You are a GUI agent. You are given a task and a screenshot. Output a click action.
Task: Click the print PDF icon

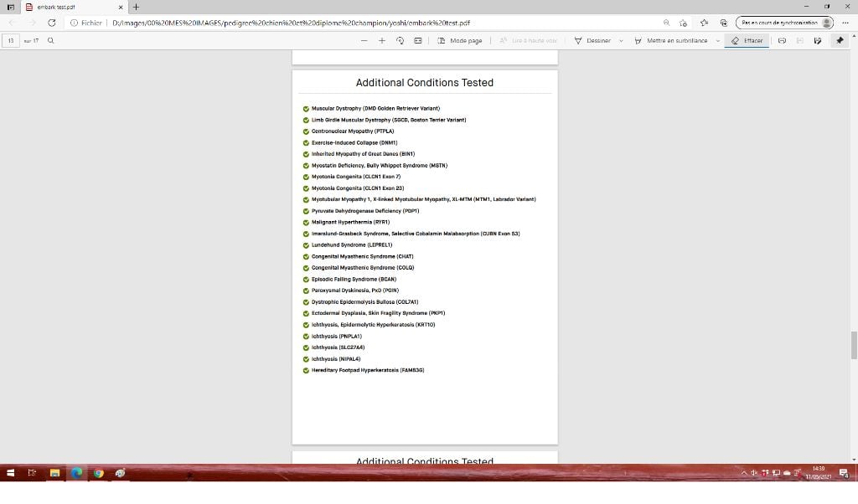782,40
